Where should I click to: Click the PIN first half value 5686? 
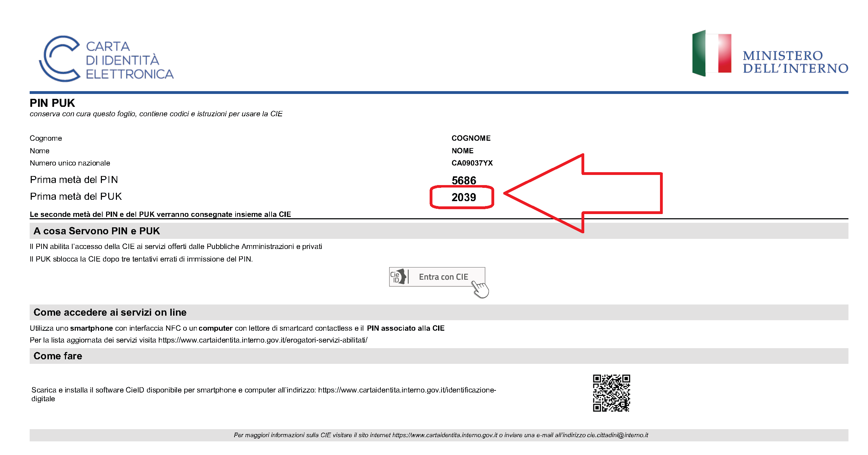pyautogui.click(x=463, y=181)
